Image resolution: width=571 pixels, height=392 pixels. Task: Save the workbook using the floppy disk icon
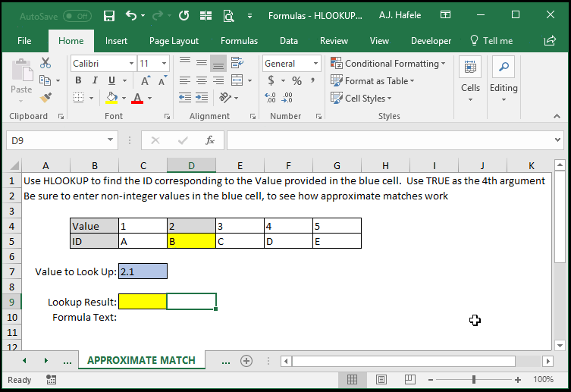click(109, 16)
